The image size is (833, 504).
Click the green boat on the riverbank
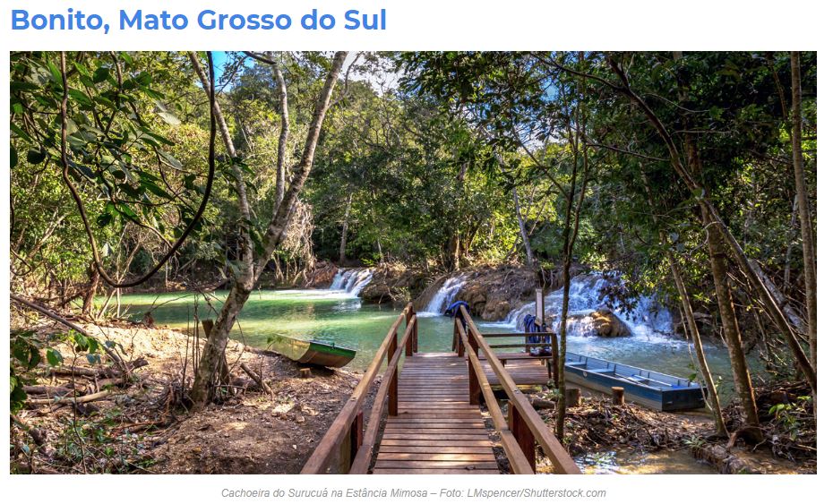[x=313, y=351]
